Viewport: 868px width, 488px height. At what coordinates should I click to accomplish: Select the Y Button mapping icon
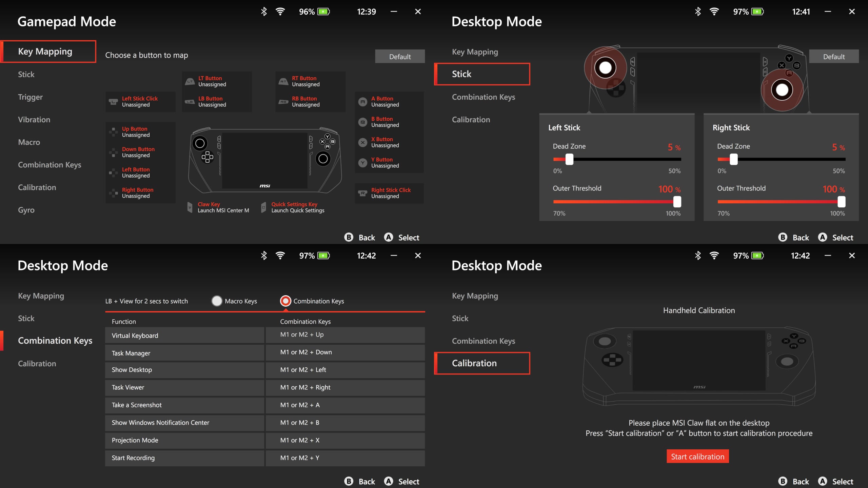[x=363, y=163]
